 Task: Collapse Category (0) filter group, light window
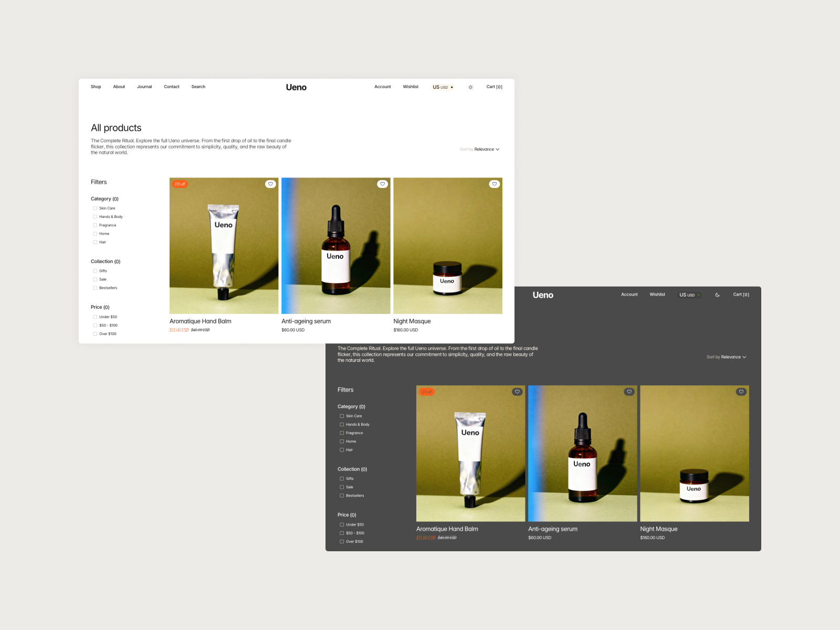point(104,199)
